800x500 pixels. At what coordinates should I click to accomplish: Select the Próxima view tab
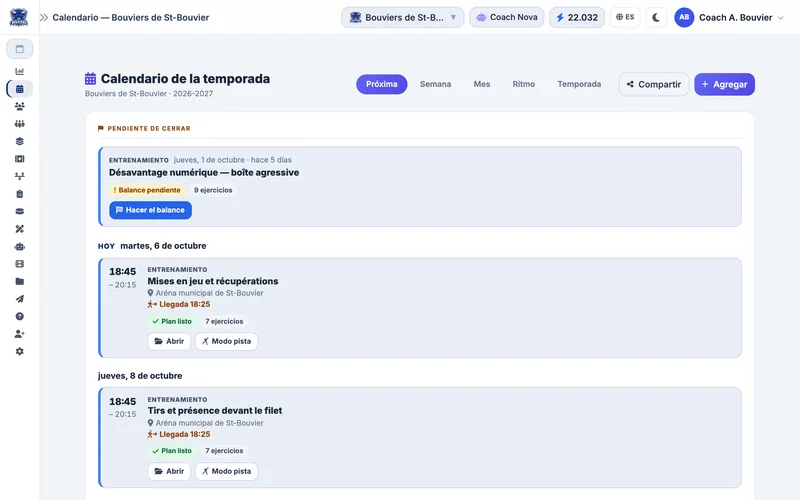pos(382,84)
